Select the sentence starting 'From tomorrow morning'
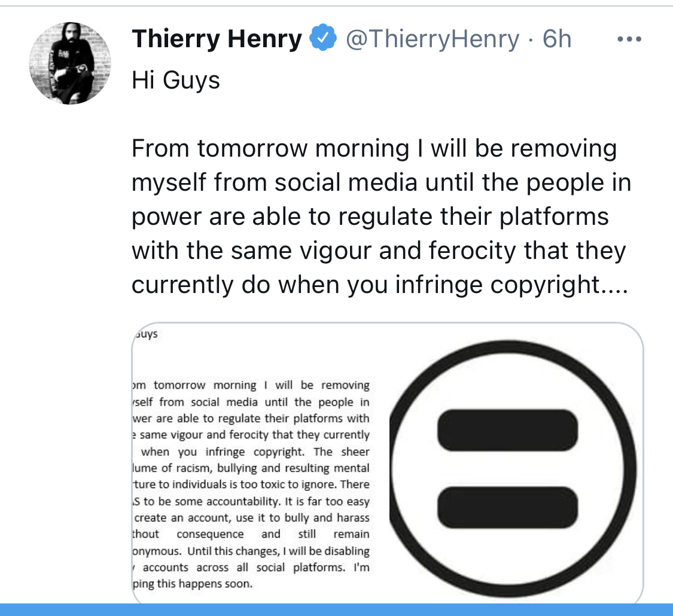 click(x=374, y=148)
